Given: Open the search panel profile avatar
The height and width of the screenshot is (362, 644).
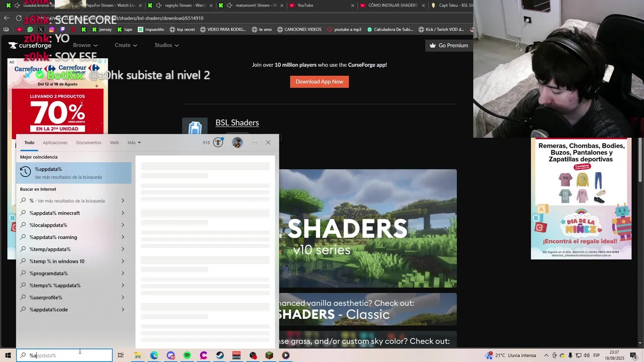Looking at the screenshot, I should point(237,142).
